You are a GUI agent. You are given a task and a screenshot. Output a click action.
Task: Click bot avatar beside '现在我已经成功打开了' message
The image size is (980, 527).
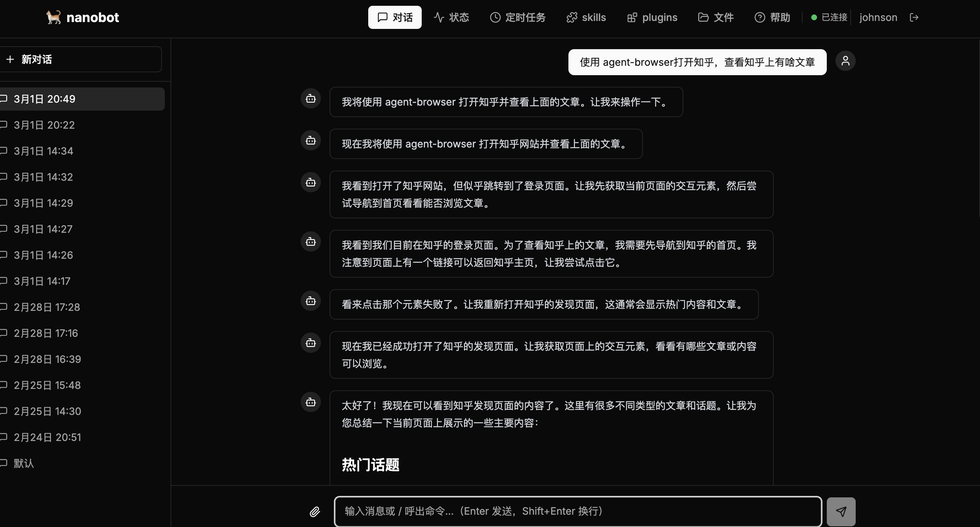coord(311,343)
